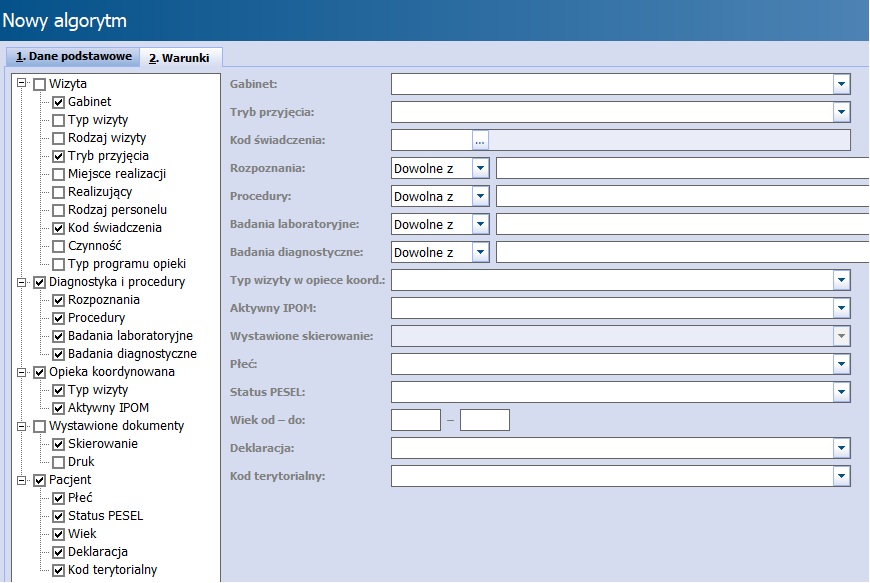Image resolution: width=870 pixels, height=583 pixels.
Task: Open the Gabinet dropdown list
Action: click(841, 84)
